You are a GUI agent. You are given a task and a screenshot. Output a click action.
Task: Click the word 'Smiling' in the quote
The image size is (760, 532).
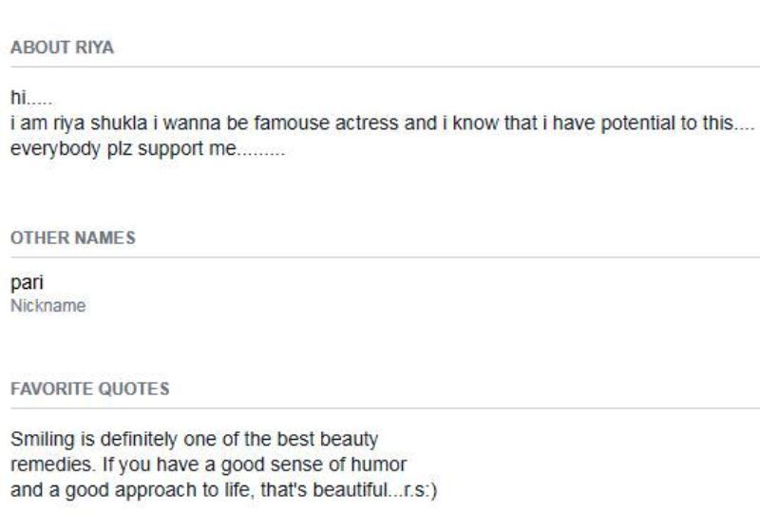(43, 440)
